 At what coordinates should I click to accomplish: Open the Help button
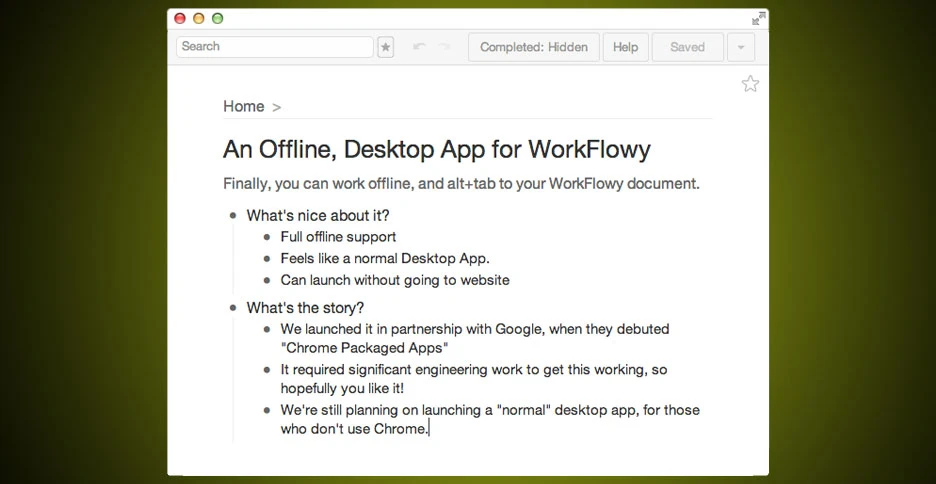626,47
